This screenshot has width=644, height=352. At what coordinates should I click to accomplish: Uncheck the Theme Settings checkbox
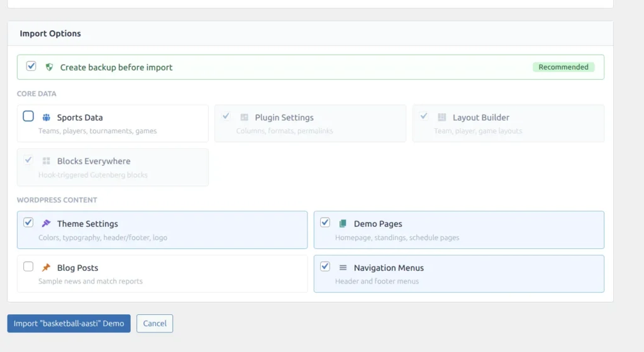(28, 223)
